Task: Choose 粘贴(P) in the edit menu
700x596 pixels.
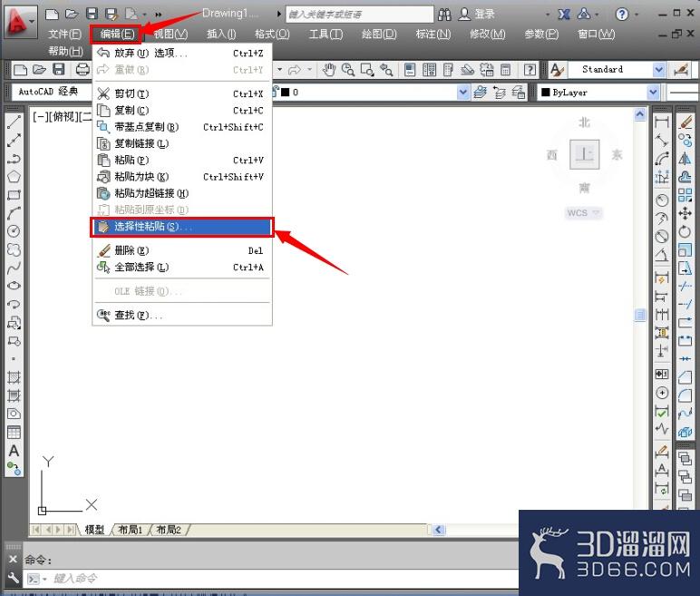Action: pyautogui.click(x=182, y=160)
